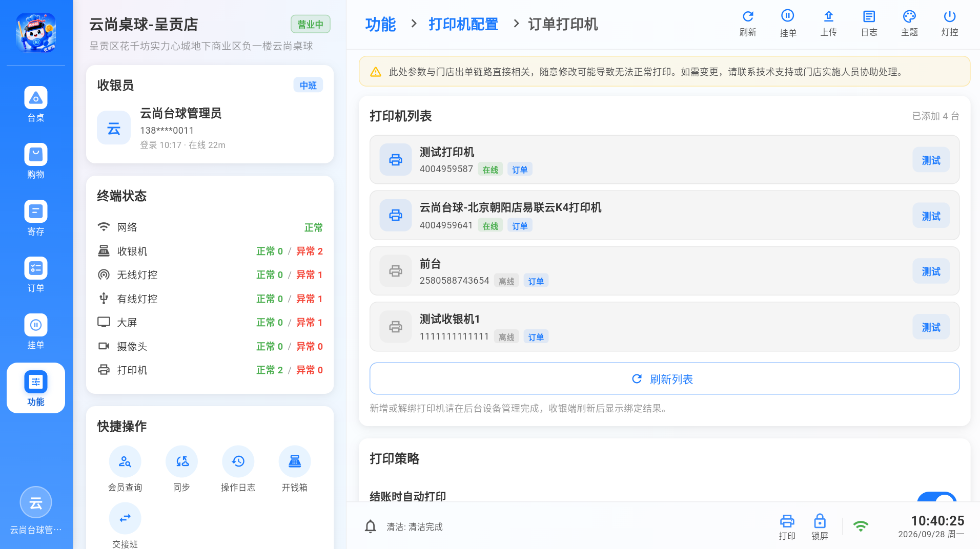
Task: Click the 开钱箱 quick action icon
Action: (295, 461)
